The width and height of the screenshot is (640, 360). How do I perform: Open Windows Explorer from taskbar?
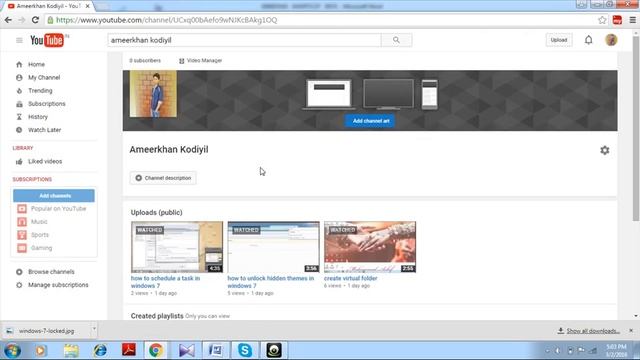(x=71, y=350)
